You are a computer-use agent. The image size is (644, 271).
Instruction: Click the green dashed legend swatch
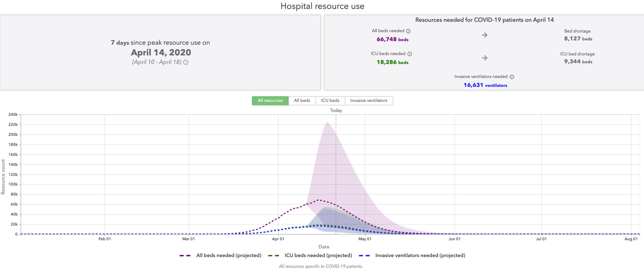[274, 256]
